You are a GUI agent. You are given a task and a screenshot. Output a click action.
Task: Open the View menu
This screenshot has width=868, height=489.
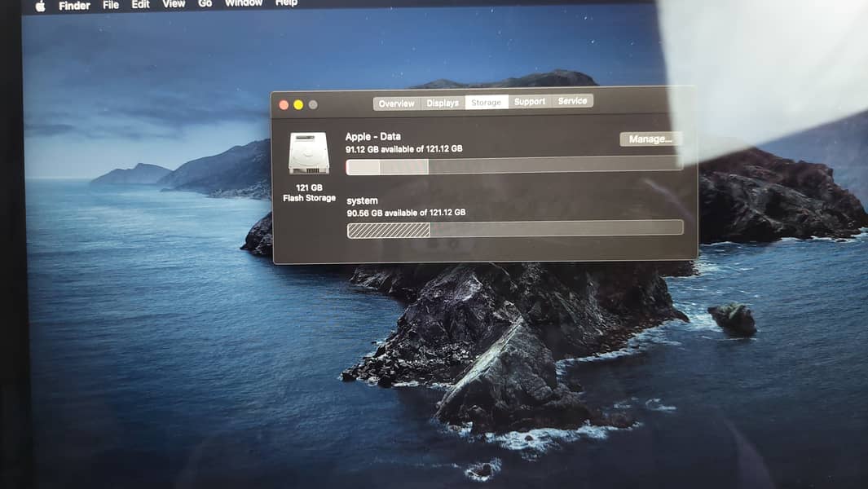tap(174, 4)
